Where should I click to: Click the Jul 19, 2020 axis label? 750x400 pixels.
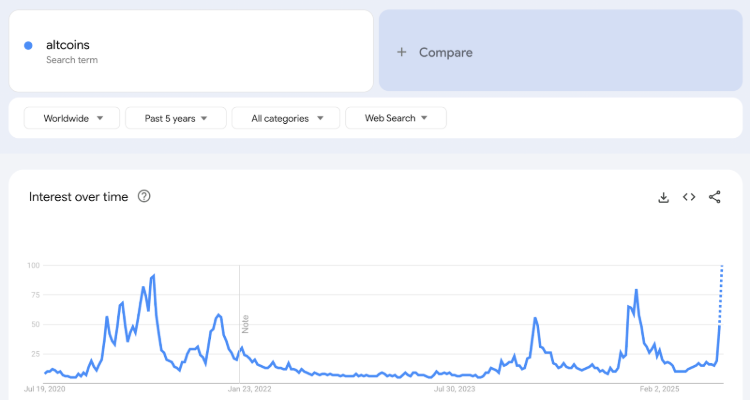click(44, 389)
